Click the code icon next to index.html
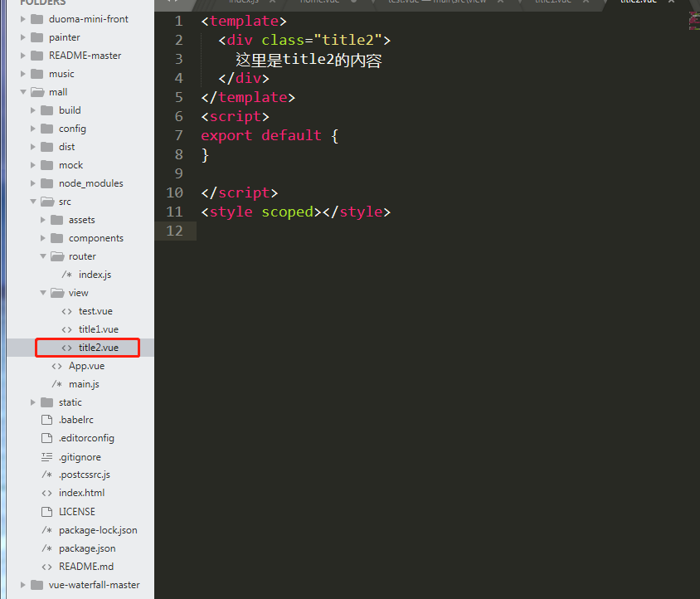Image resolution: width=700 pixels, height=599 pixels. [x=46, y=493]
